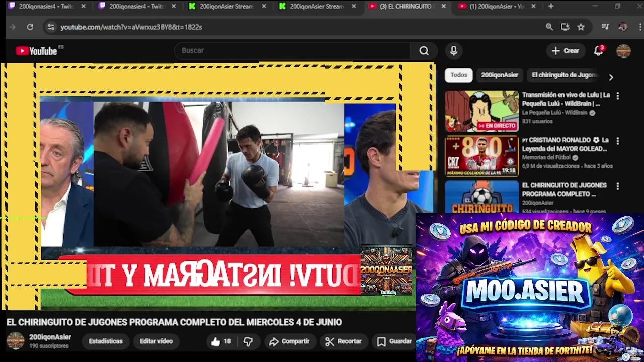
Task: Clip the video with Recortar
Action: pos(344,341)
